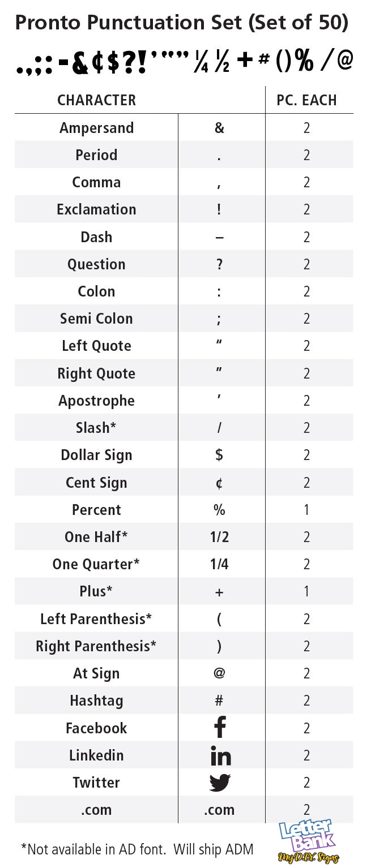Select the PC. EACH column header
The height and width of the screenshot is (868, 375).
point(306,100)
